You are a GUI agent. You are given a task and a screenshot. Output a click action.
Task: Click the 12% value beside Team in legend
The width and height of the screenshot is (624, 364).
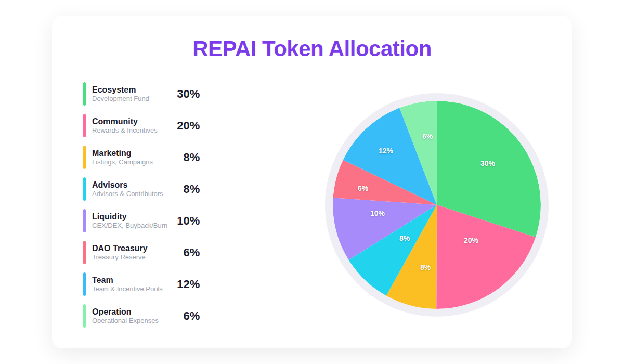[x=188, y=284]
